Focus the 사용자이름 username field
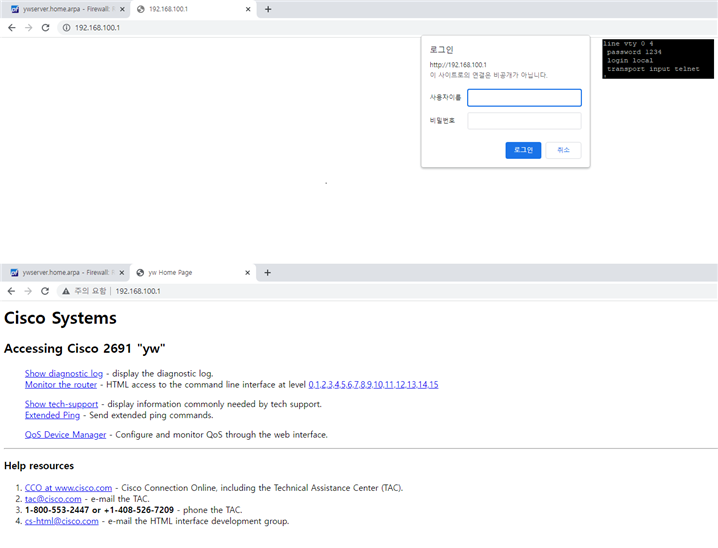718x548 pixels. (524, 98)
